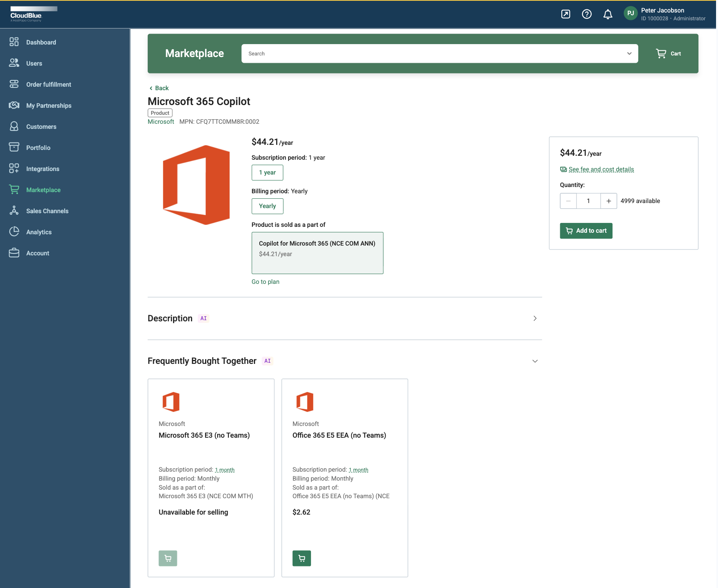Image resolution: width=718 pixels, height=588 pixels.
Task: Click the Add to cart button
Action: (586, 231)
